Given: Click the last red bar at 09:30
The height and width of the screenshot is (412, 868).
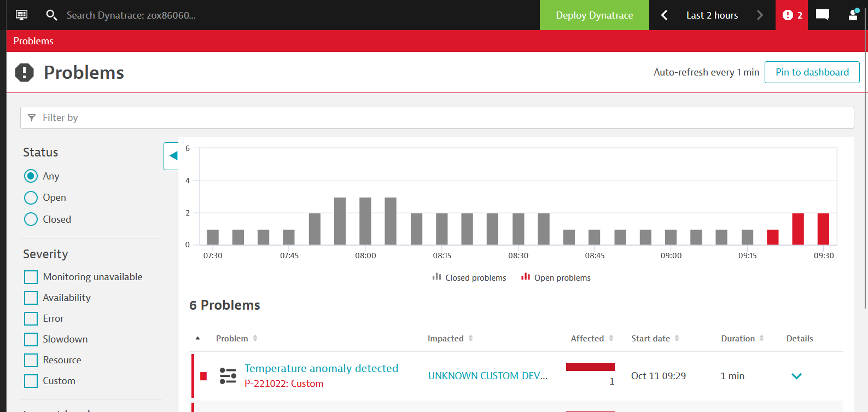Looking at the screenshot, I should pyautogui.click(x=823, y=229).
